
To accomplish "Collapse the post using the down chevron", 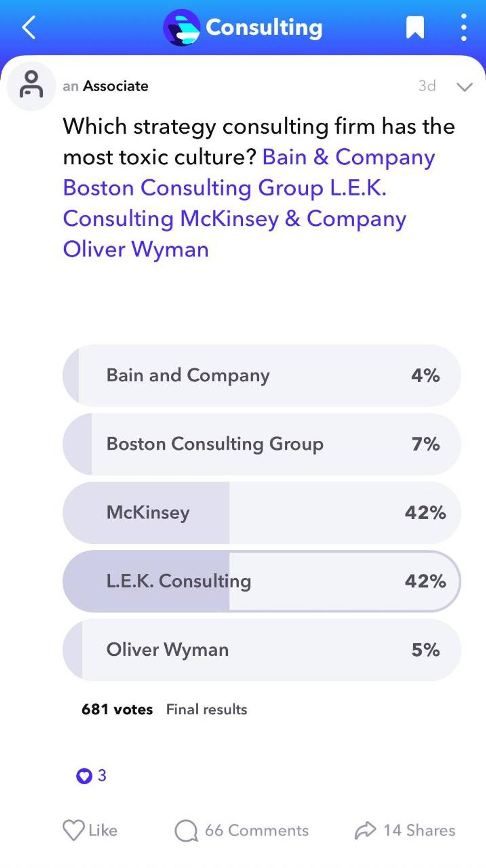I will click(465, 86).
